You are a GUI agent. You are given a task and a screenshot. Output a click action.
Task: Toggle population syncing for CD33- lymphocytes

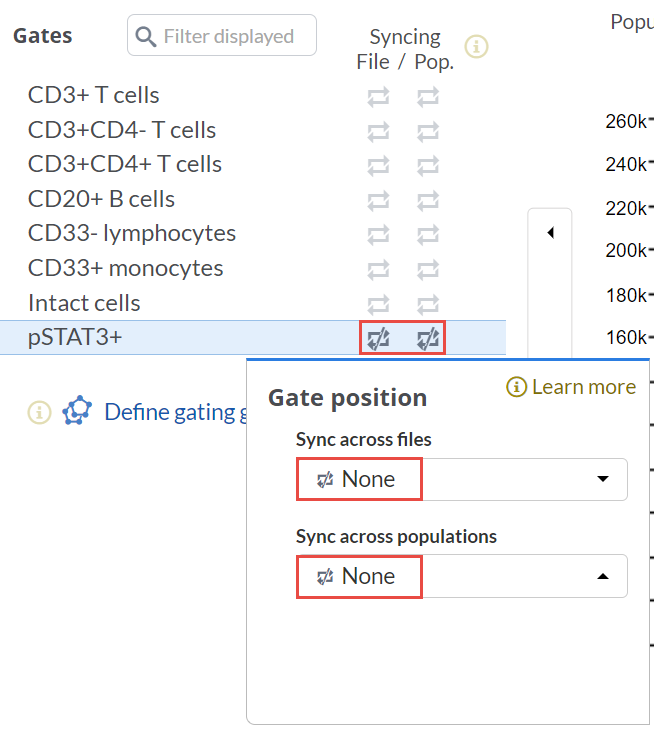click(x=428, y=235)
